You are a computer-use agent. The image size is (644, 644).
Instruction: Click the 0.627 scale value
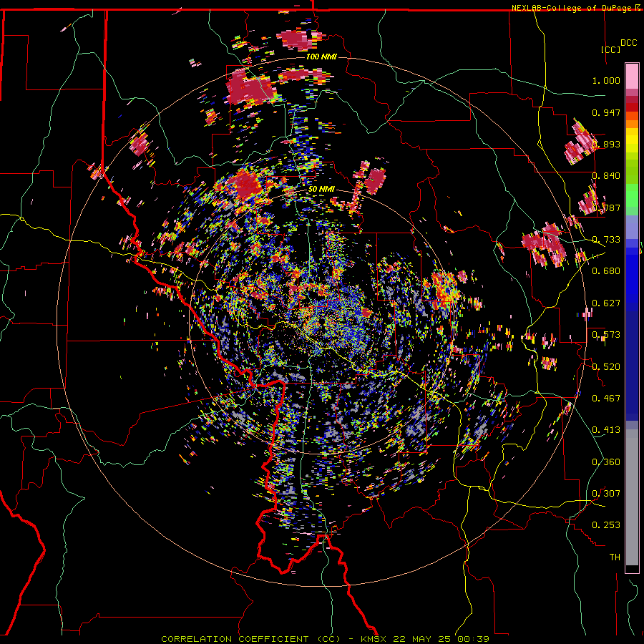606,303
